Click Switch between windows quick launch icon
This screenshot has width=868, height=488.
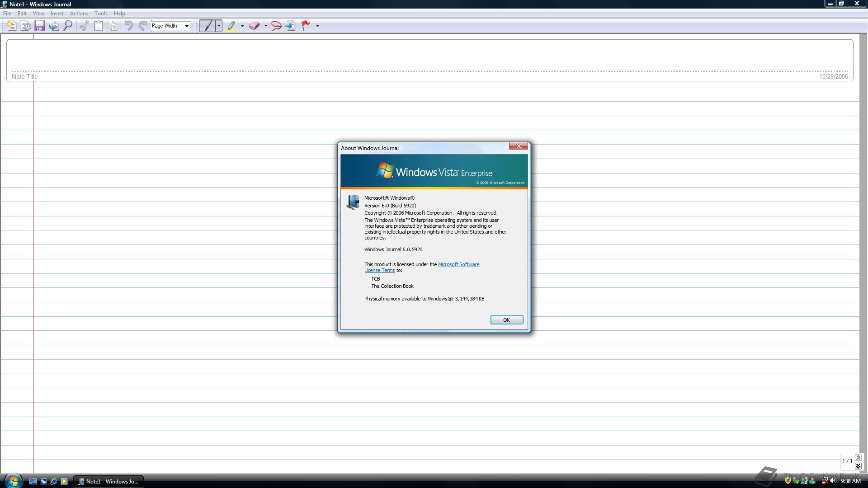coord(43,481)
